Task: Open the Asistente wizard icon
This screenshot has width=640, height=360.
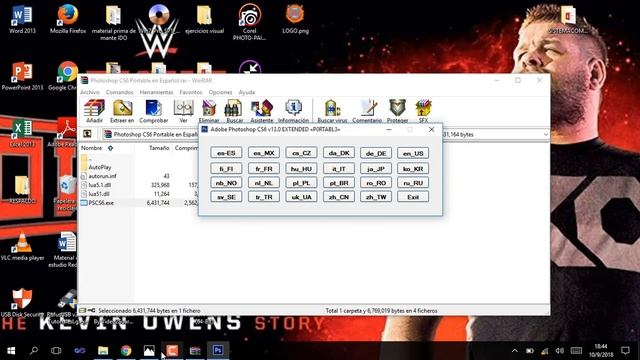Action: click(x=262, y=111)
